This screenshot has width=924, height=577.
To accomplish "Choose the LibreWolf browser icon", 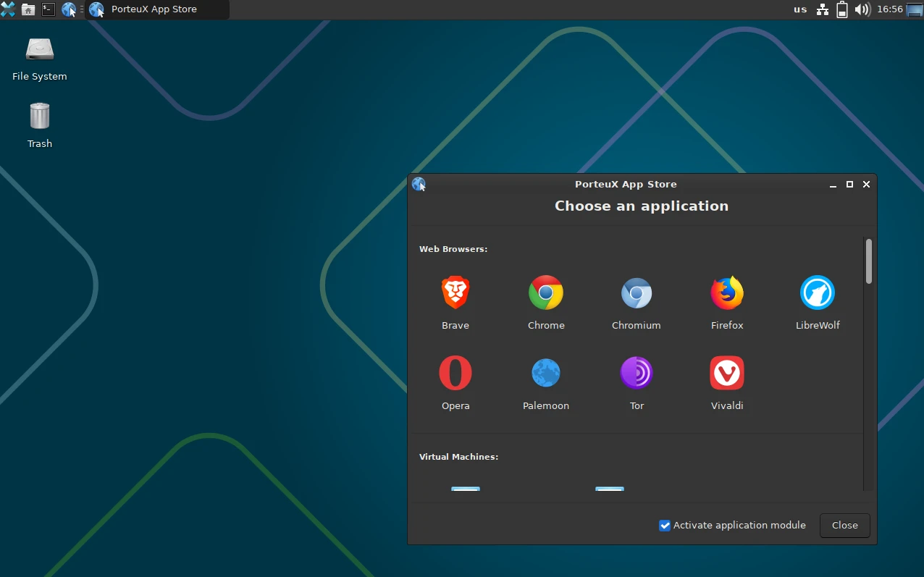I will [x=817, y=293].
